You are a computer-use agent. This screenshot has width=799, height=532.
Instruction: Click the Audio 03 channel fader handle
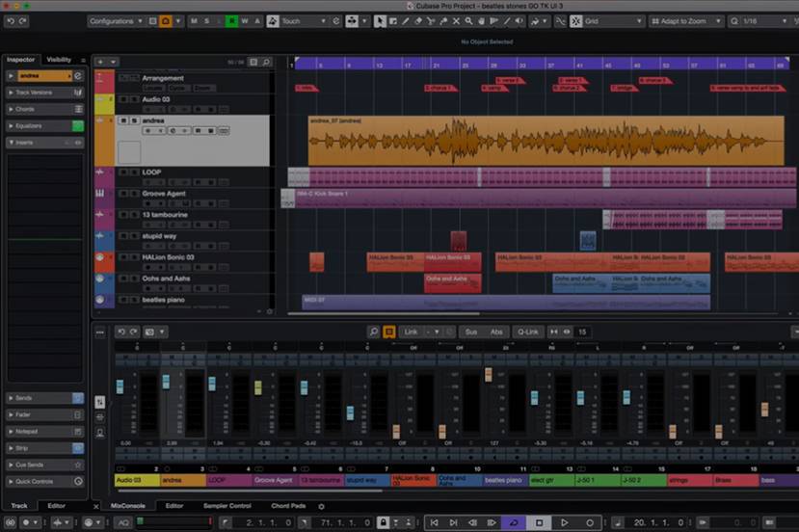click(x=120, y=386)
